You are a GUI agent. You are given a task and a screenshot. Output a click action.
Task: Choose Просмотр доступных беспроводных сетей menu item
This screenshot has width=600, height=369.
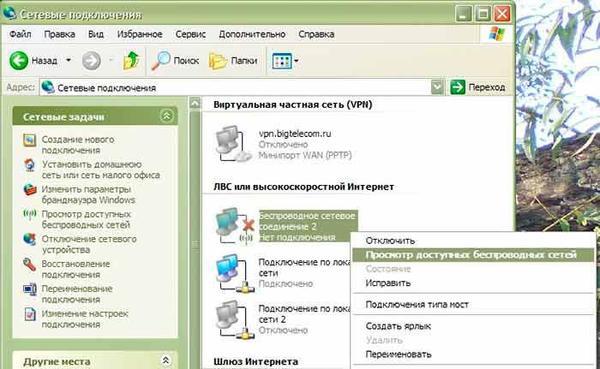(473, 255)
